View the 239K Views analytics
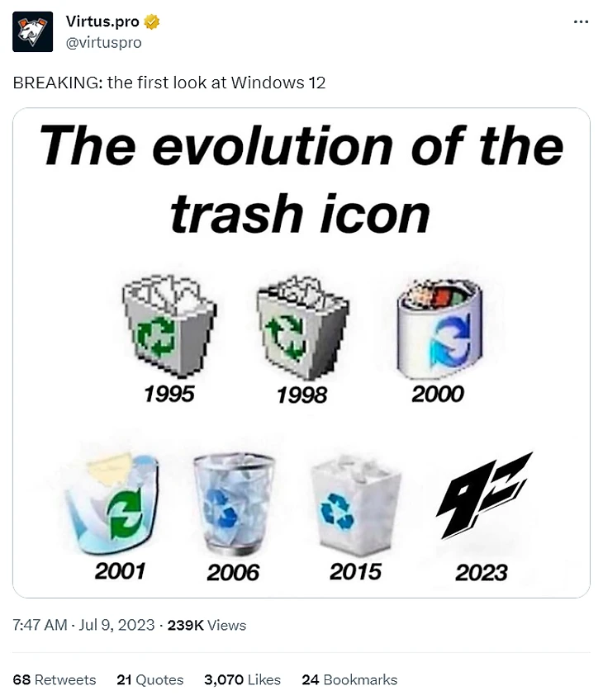Screen dimensions: 603x700 click(207, 625)
